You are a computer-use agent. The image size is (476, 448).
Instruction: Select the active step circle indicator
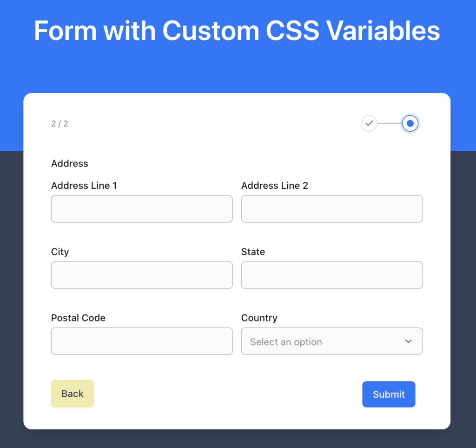tap(410, 123)
